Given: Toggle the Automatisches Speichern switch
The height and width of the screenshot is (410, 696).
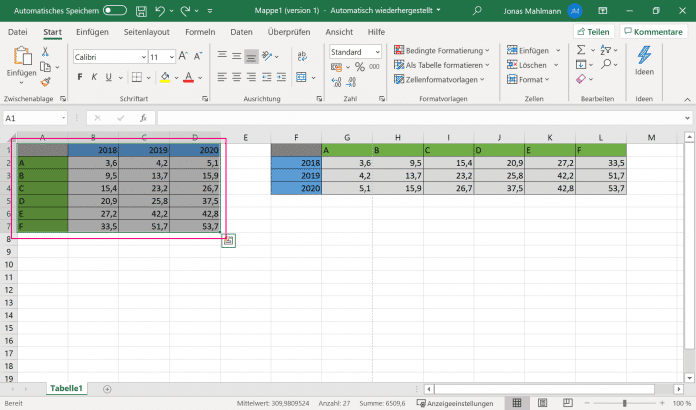Looking at the screenshot, I should tap(115, 9).
